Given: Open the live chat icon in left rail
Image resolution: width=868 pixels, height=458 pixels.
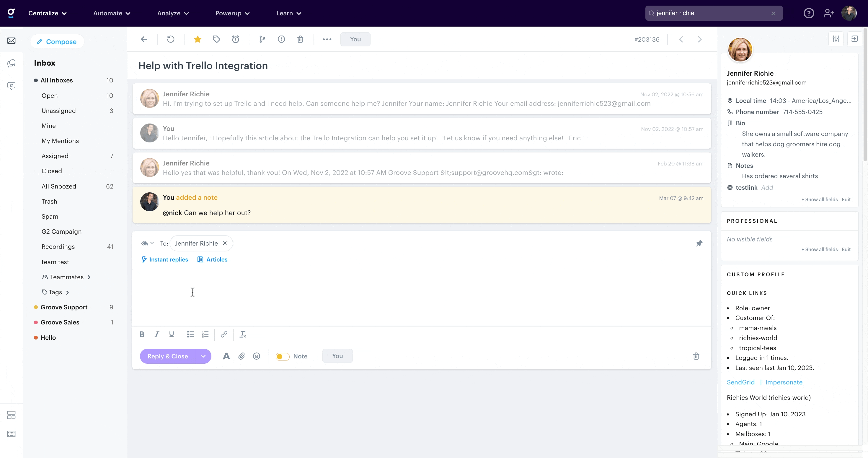Looking at the screenshot, I should [x=12, y=64].
